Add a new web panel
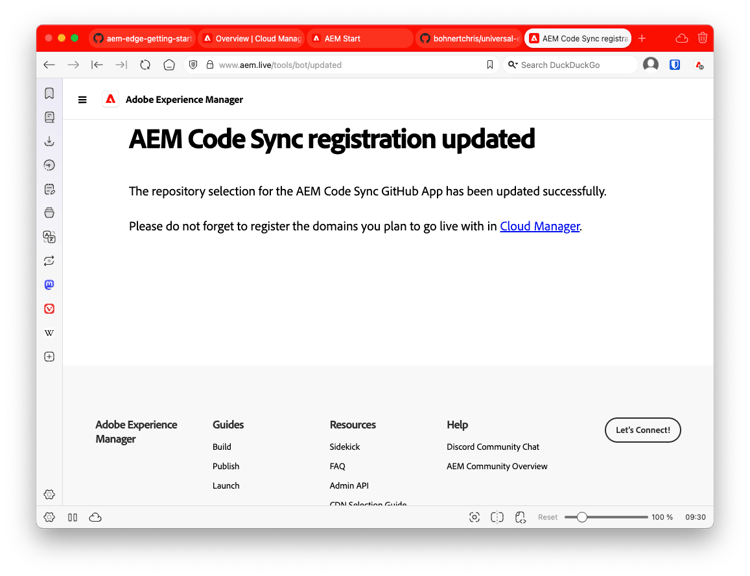This screenshot has height=576, width=750. 49,357
